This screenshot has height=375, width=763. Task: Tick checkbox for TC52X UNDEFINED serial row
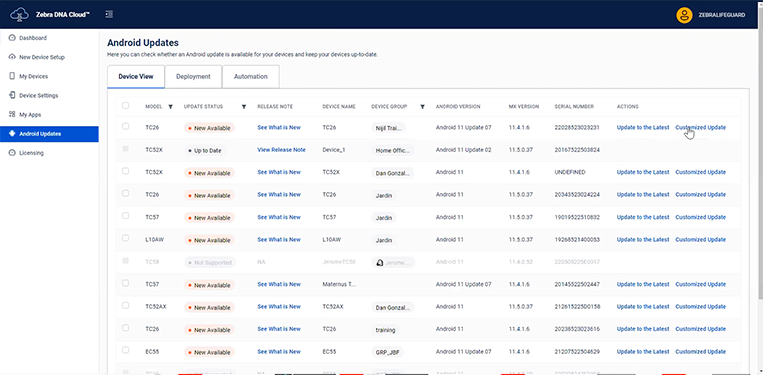coord(126,171)
